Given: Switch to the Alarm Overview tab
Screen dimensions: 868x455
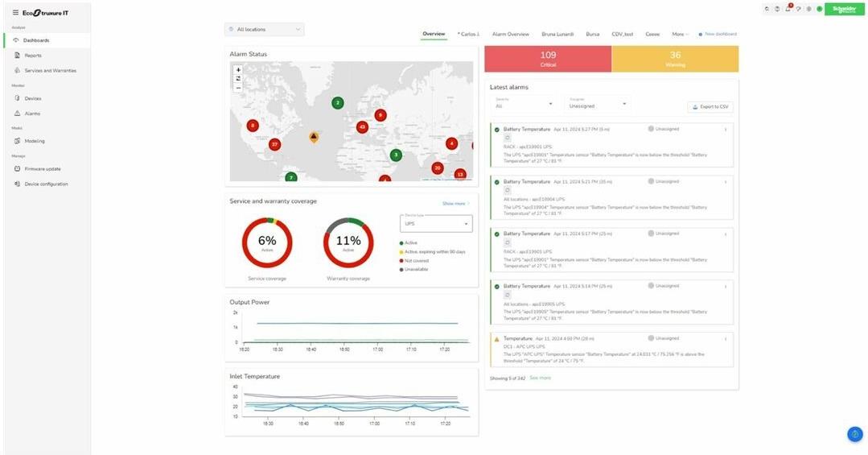Looking at the screenshot, I should (x=510, y=35).
